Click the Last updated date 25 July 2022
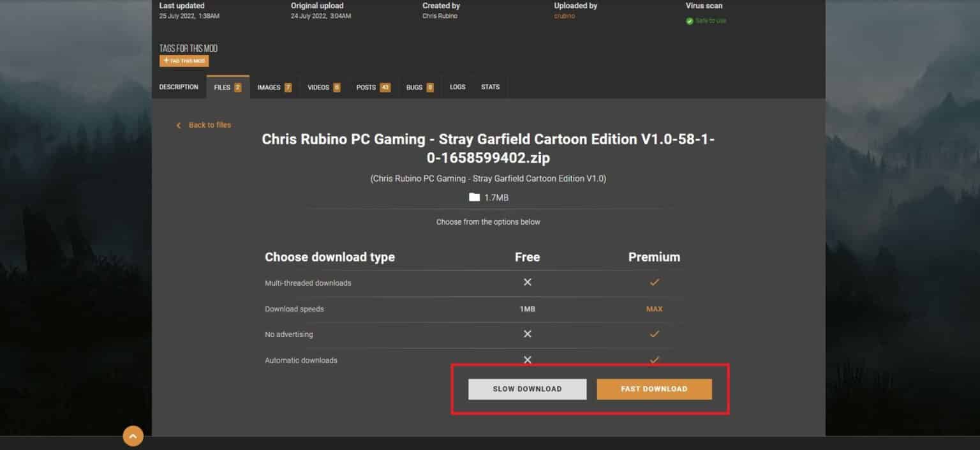 point(189,17)
